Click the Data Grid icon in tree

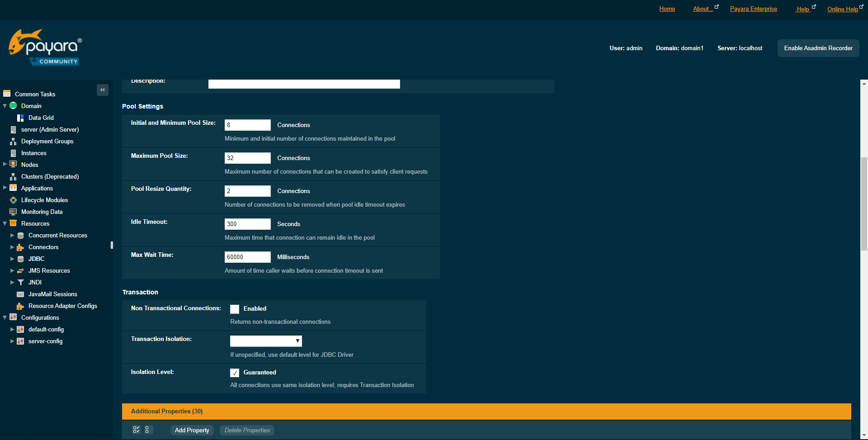20,118
